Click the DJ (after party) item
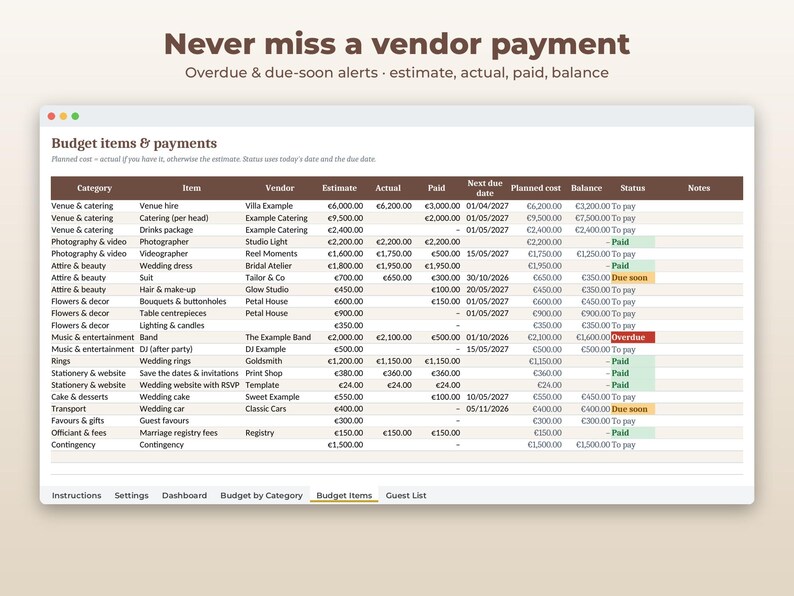The height and width of the screenshot is (596, 794). pos(166,349)
